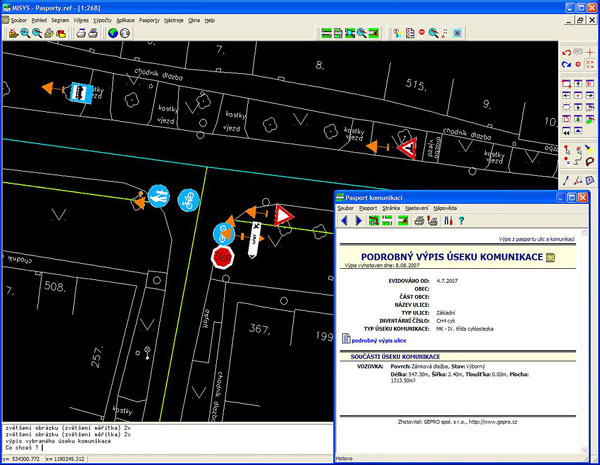
Task: Open the podrobný výpis ulice link
Action: coord(379,341)
